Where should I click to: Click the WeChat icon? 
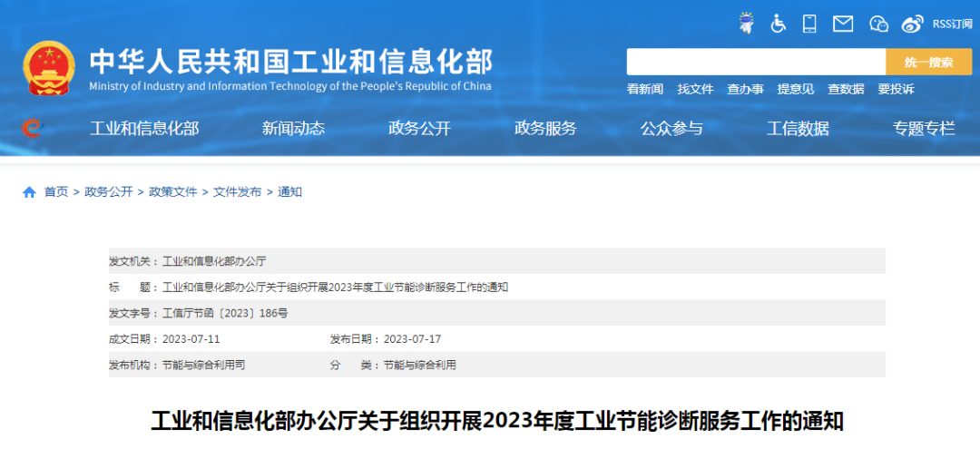click(878, 24)
